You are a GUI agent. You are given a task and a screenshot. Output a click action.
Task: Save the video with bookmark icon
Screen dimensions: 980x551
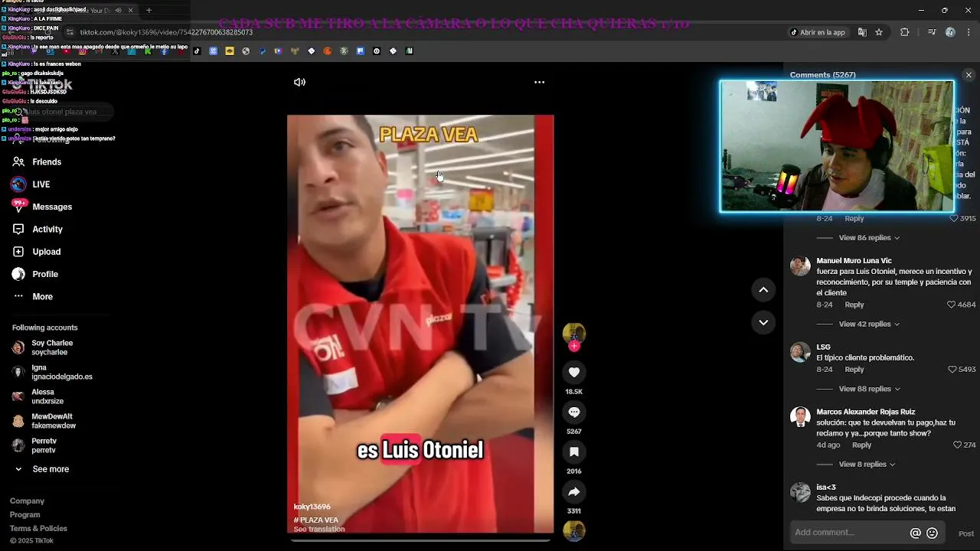click(573, 452)
